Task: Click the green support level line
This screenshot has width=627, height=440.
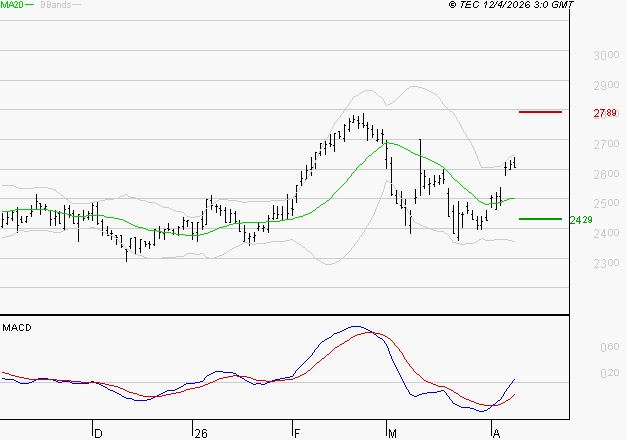Action: click(540, 219)
